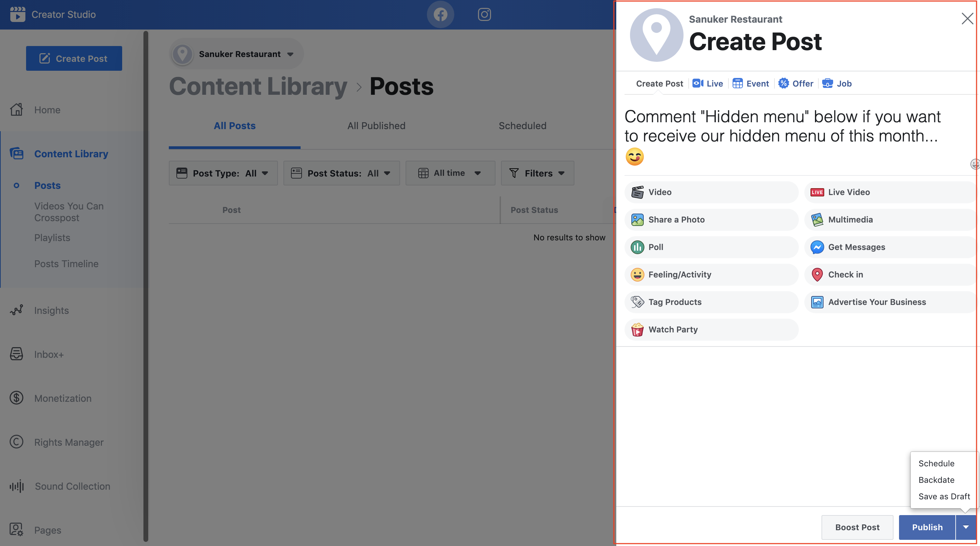Click the Feeling/Activity icon
The width and height of the screenshot is (980, 546).
(636, 274)
